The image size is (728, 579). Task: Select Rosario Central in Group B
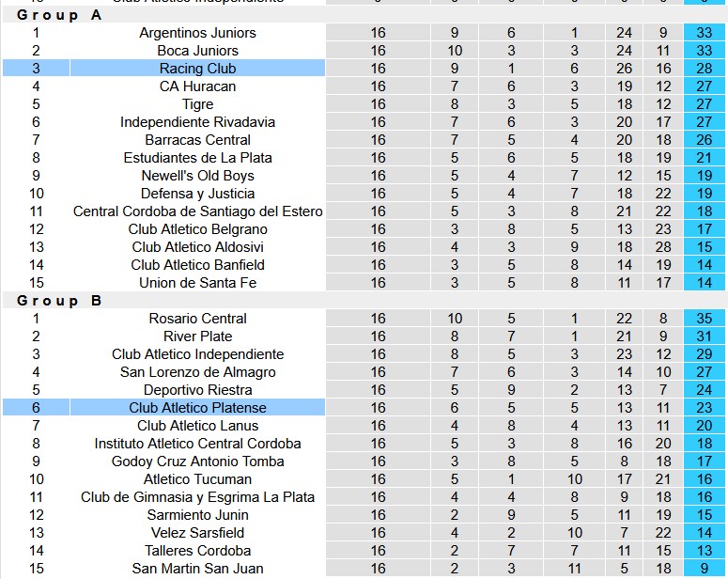[x=197, y=319]
